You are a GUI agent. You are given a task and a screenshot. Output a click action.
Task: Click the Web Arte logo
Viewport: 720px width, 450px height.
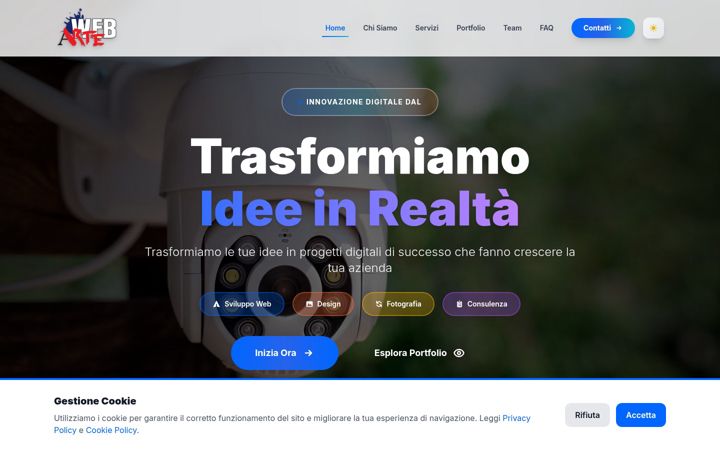(87, 28)
